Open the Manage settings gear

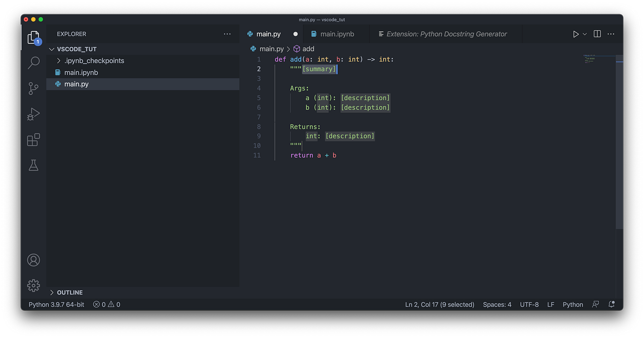[33, 285]
